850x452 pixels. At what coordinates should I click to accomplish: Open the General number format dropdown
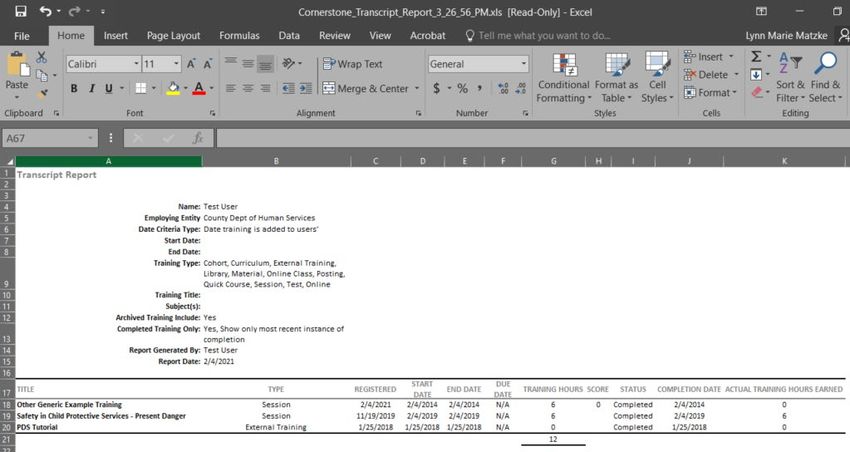(x=524, y=64)
